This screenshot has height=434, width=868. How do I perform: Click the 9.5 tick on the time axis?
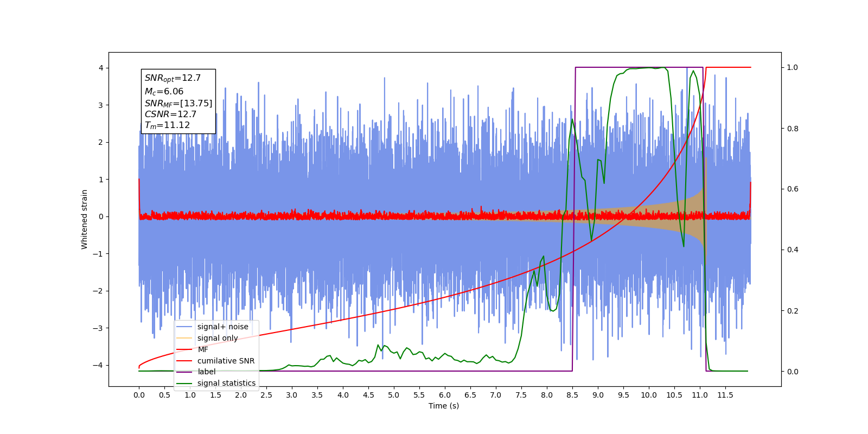(x=623, y=395)
